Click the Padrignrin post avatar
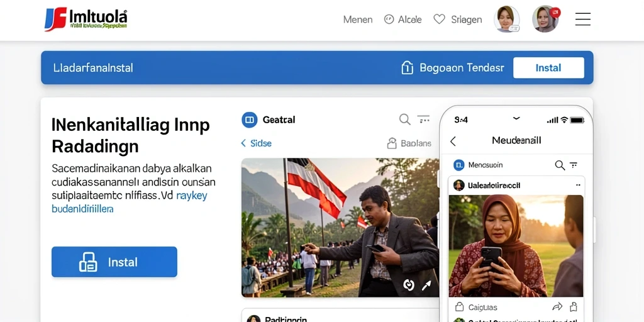Screen dimensions: 644x322 pyautogui.click(x=253, y=319)
